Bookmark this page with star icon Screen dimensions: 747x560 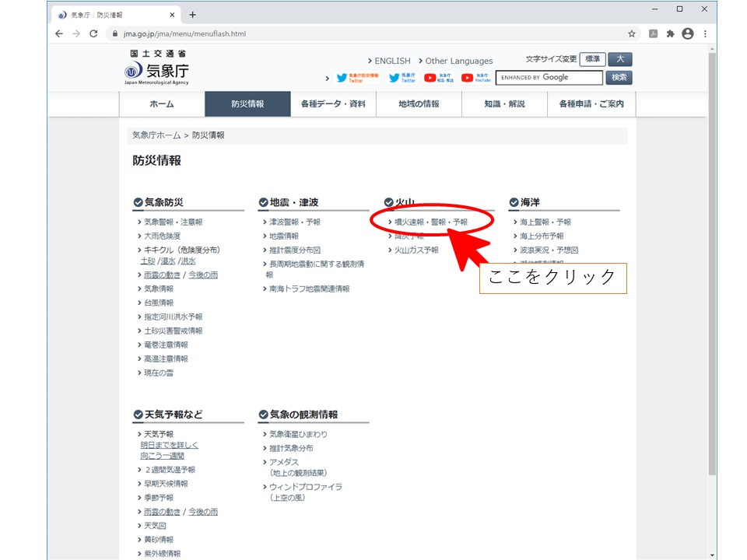tap(632, 34)
